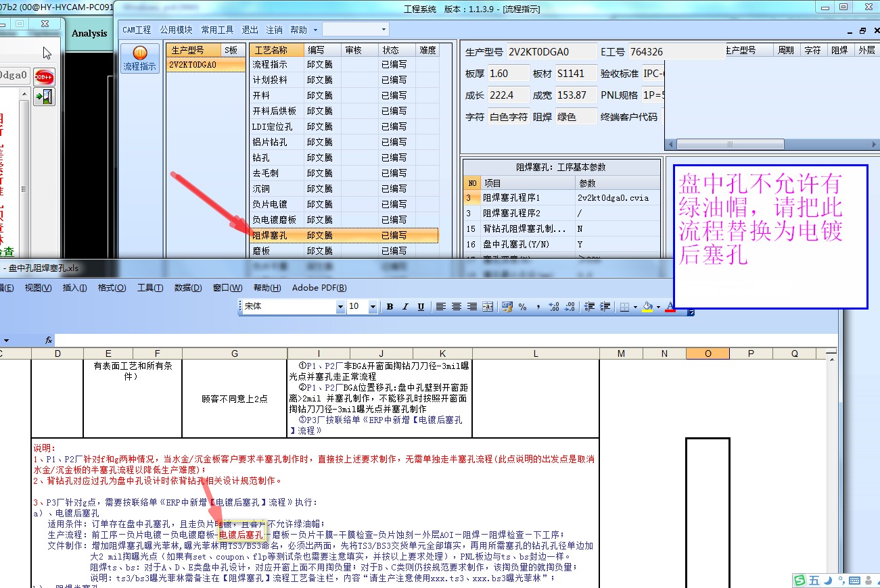
Task: Click the soft keyboard icon on IME bar
Action: tap(854, 581)
